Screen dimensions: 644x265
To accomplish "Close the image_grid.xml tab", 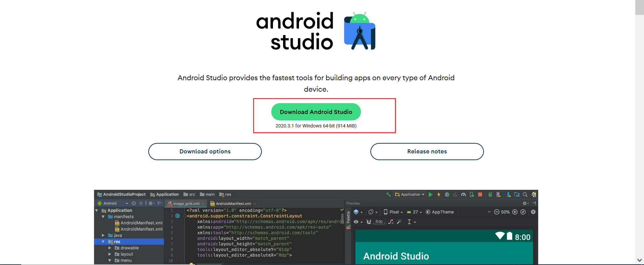I will point(203,204).
